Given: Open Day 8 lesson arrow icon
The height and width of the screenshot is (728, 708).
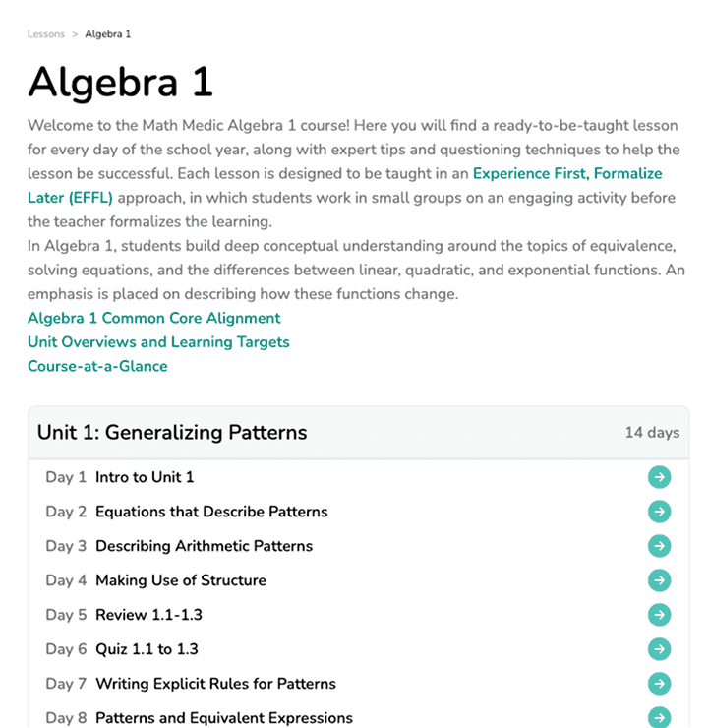Looking at the screenshot, I should tap(659, 717).
